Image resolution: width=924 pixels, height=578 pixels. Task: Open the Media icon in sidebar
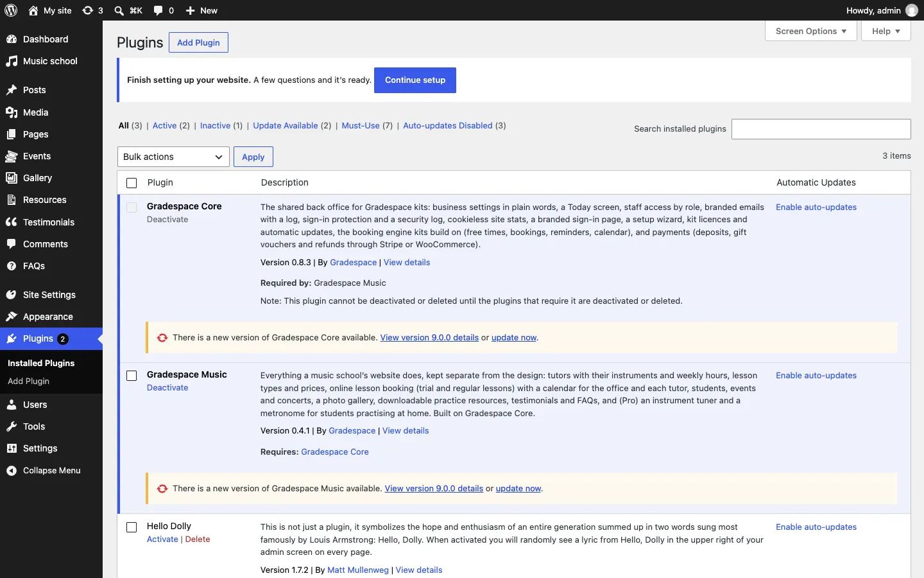tap(12, 112)
